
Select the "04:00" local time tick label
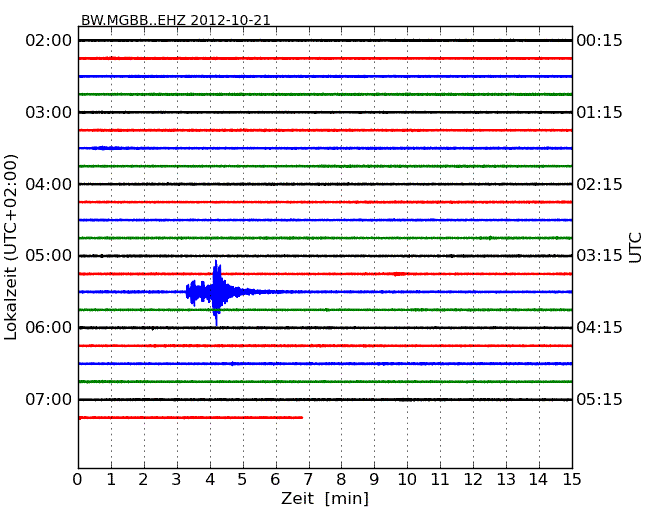click(49, 184)
